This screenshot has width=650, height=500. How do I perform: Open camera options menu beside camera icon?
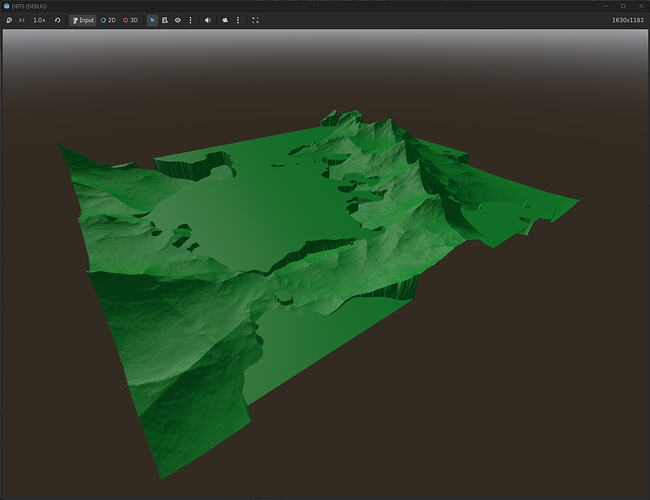[238, 20]
